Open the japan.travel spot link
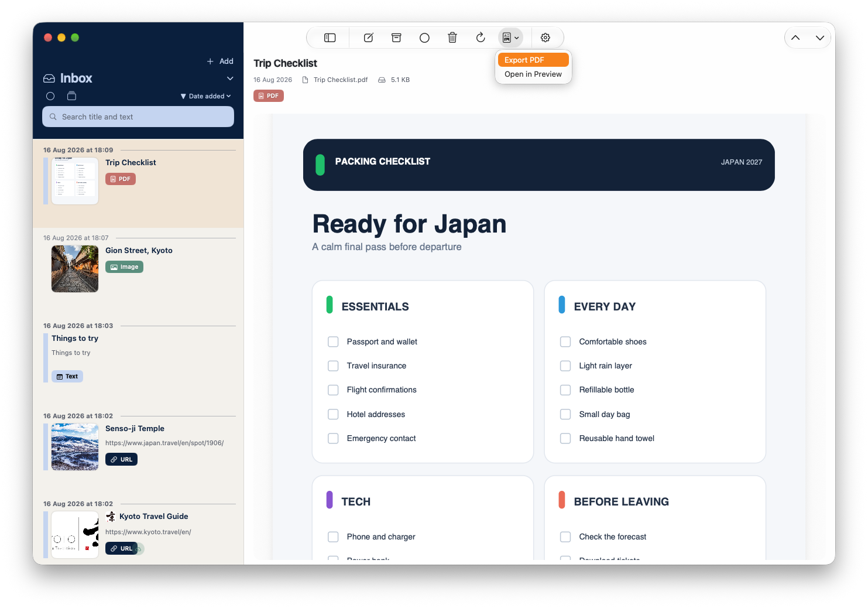This screenshot has width=868, height=608. click(x=164, y=443)
